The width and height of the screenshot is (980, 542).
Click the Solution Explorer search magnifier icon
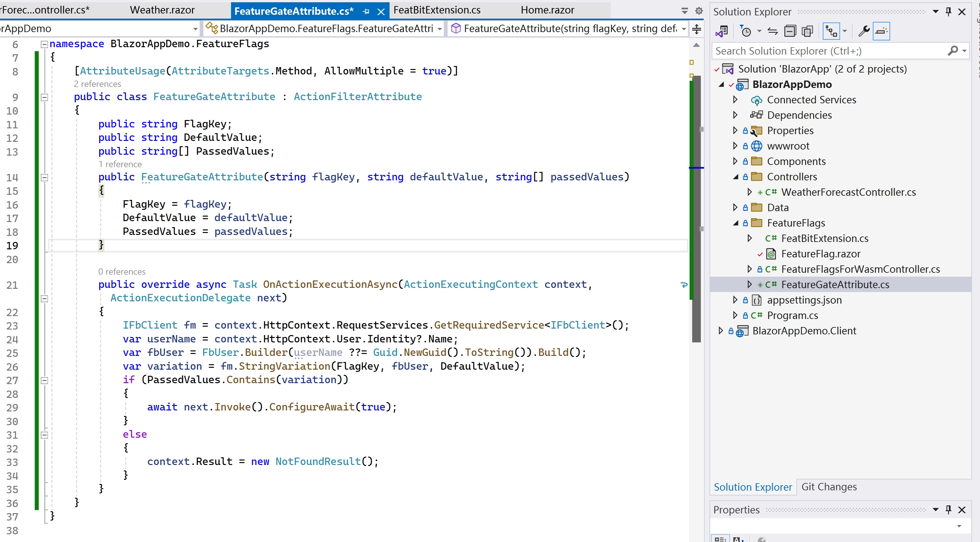[953, 51]
